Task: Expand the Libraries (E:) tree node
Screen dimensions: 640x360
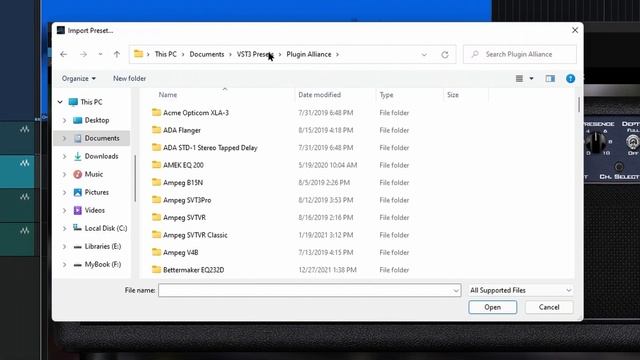Action: [x=64, y=247]
